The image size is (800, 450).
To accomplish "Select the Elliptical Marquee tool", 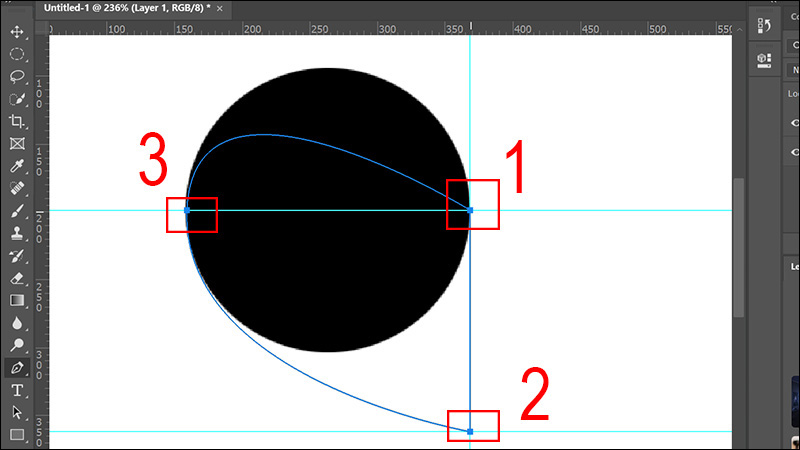I will [x=17, y=54].
